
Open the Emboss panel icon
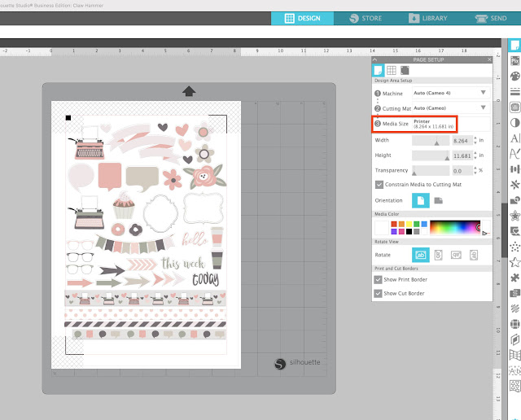point(514,231)
